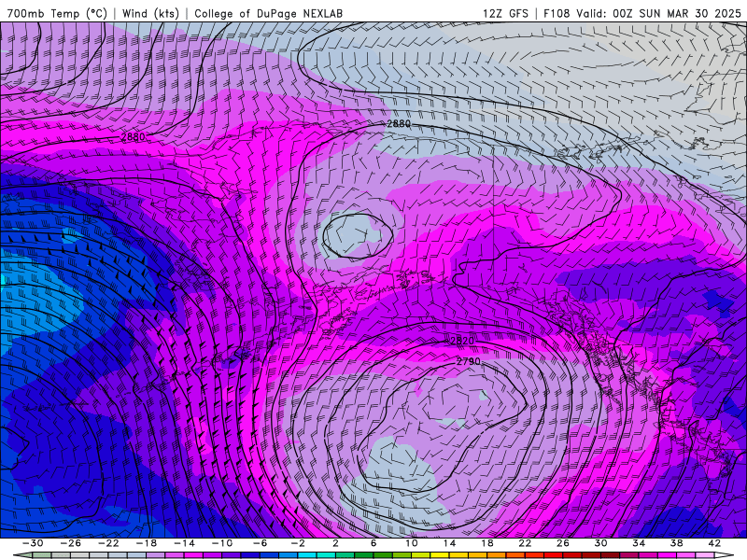Screen dimensions: 747x560
Task: Click the 14 colorbar scale label
Action: pos(449,543)
